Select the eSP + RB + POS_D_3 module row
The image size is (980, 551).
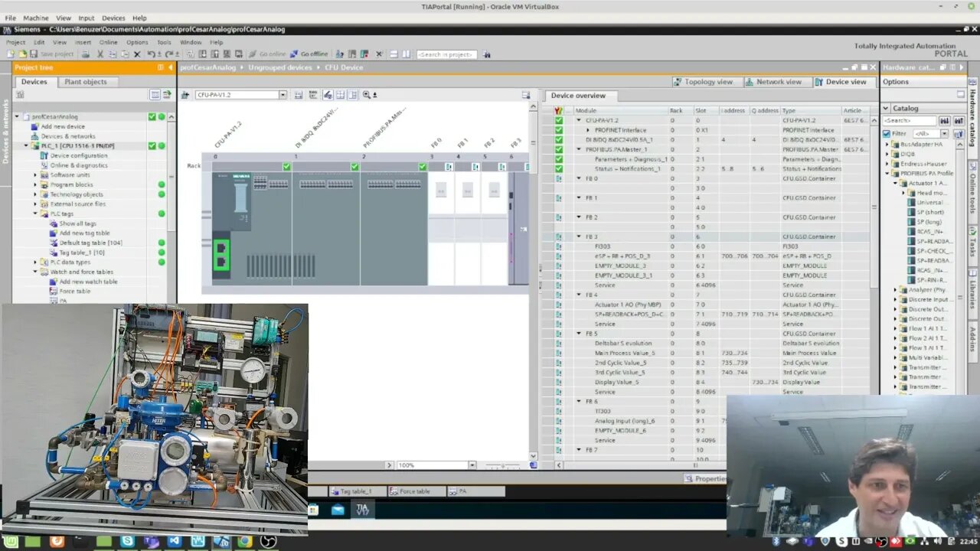click(622, 256)
